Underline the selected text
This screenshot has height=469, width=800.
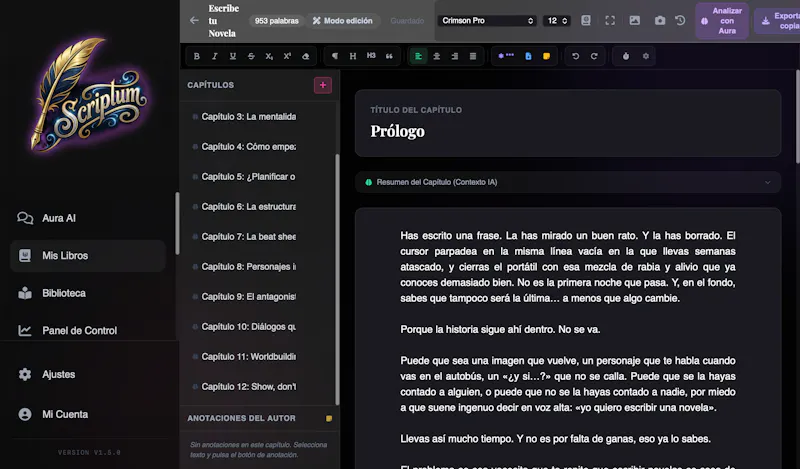pos(233,56)
